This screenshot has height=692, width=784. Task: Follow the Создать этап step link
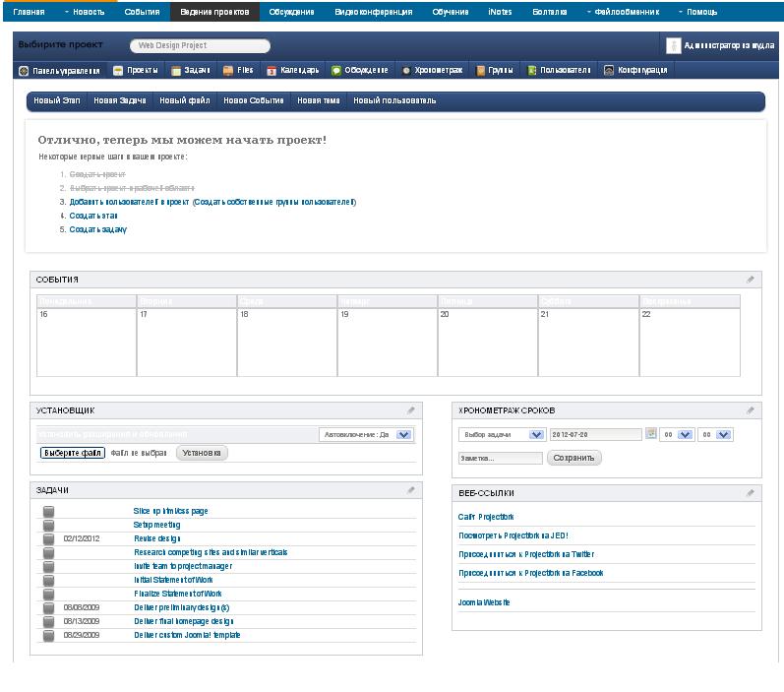click(x=93, y=216)
